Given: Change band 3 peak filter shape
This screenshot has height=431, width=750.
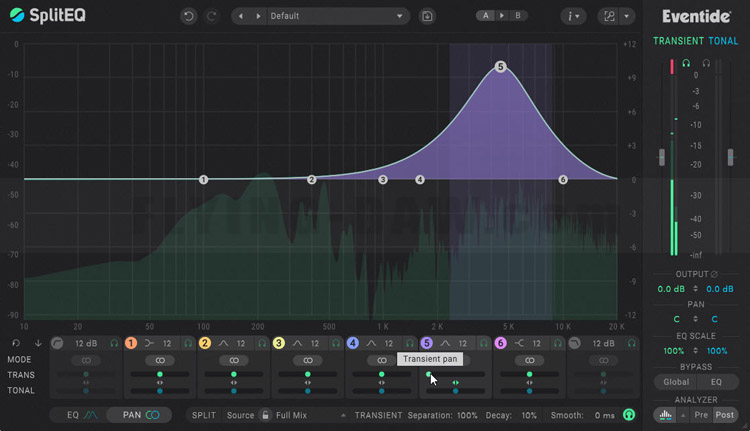Looking at the screenshot, I should (297, 343).
